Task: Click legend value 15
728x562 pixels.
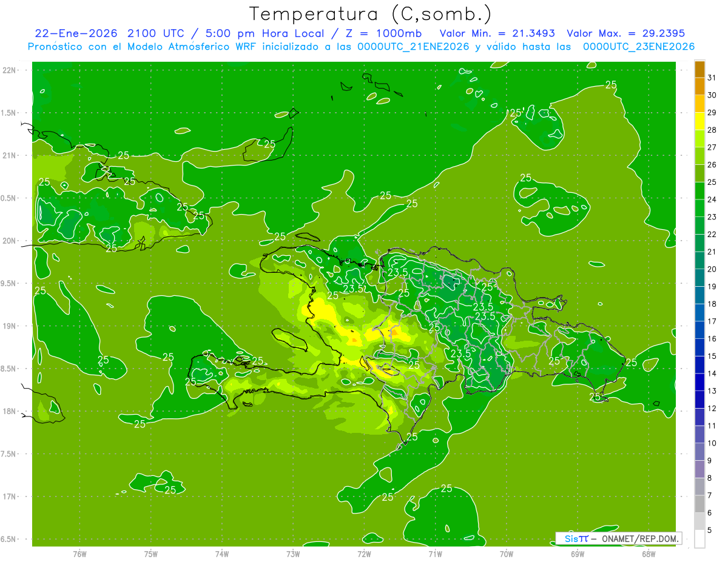Action: click(712, 356)
